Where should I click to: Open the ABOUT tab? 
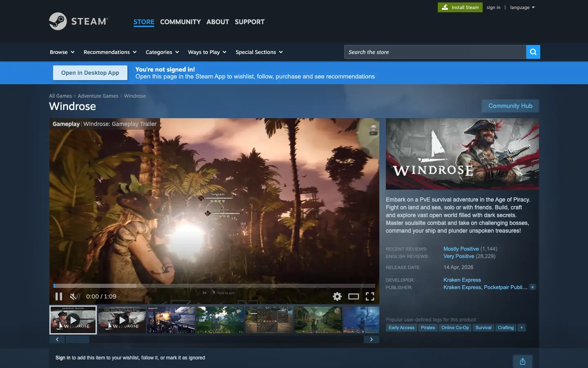pyautogui.click(x=218, y=22)
